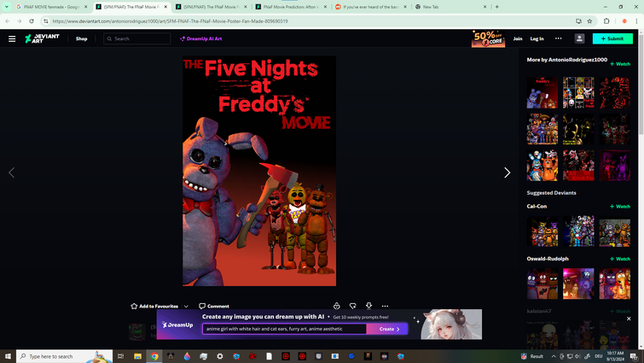
Task: Click the user profile avatar icon
Action: click(x=579, y=38)
